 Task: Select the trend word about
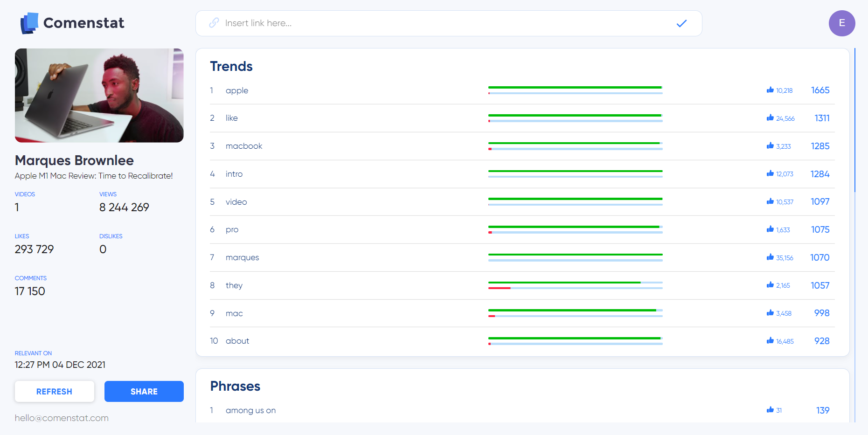[x=237, y=341]
